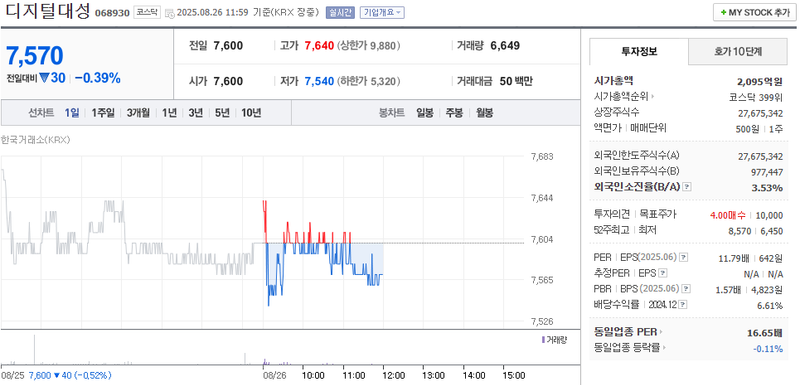Click the 거래량 value 6,649
800x385 pixels.
point(505,46)
